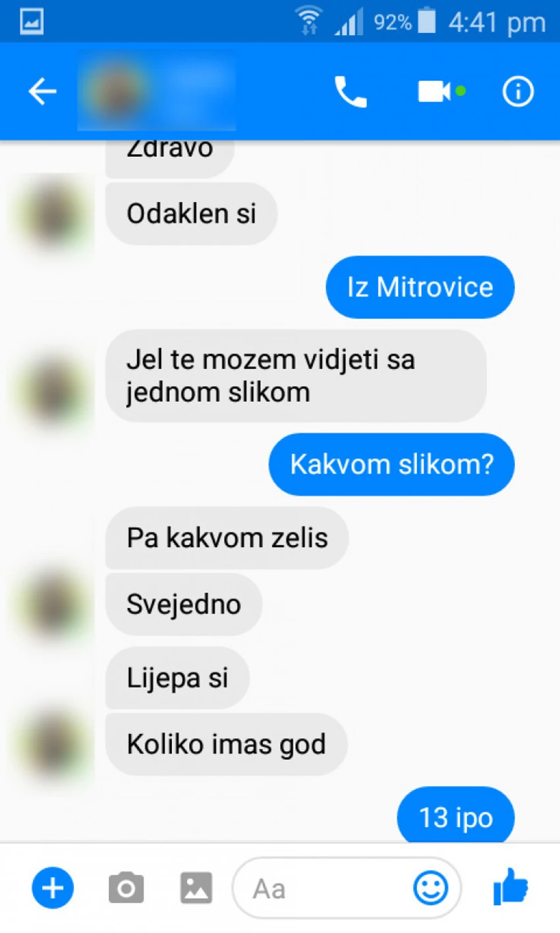560x933 pixels.
Task: Open the picture notification icon in the status bar
Action: [x=32, y=22]
